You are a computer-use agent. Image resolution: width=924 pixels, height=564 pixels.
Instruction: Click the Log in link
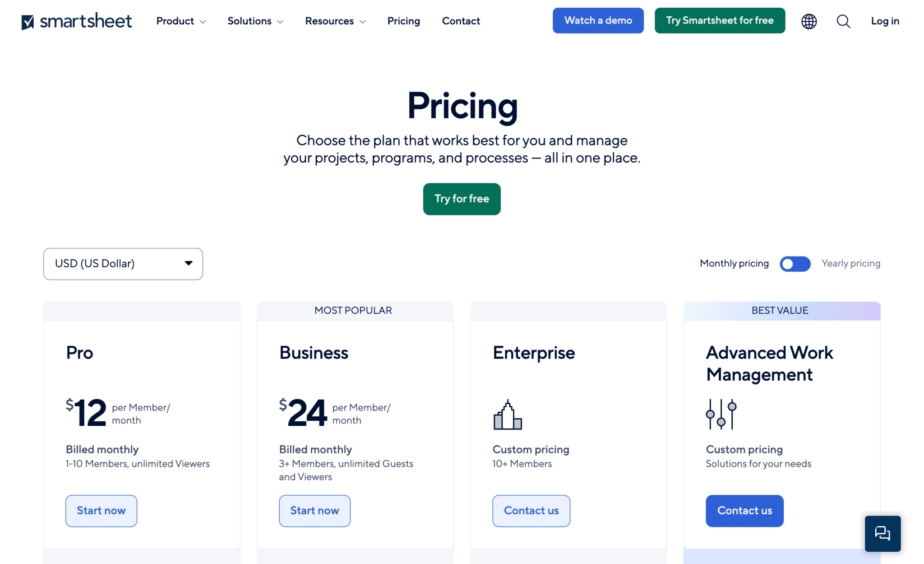[885, 21]
